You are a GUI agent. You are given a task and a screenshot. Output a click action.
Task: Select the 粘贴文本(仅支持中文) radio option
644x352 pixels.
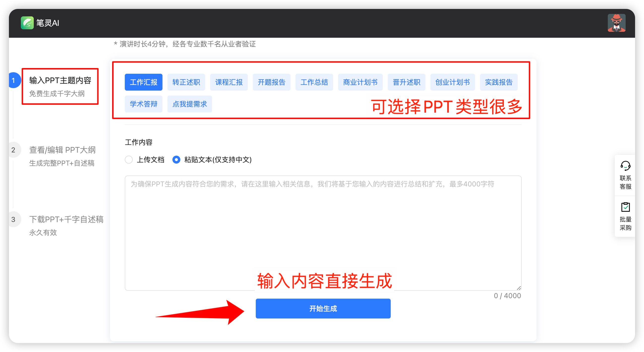[176, 160]
